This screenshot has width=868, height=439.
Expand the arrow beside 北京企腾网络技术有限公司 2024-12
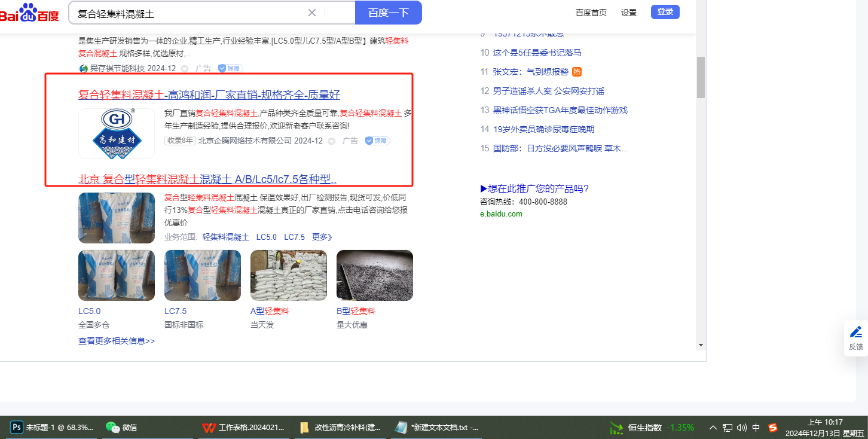332,141
